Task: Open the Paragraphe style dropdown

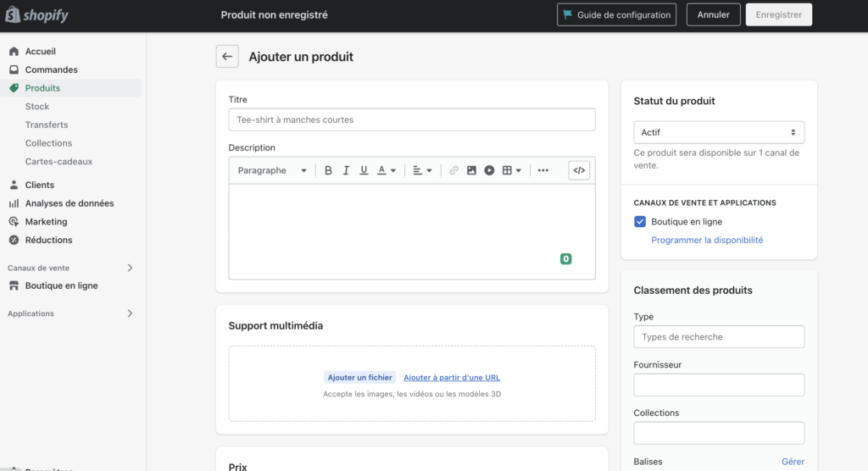Action: [271, 170]
